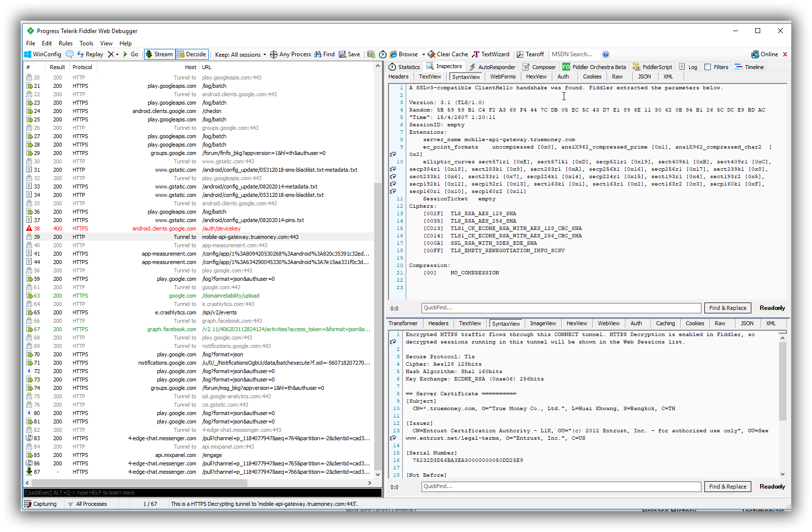The width and height of the screenshot is (812, 532).
Task: Open the Log tab
Action: click(688, 67)
